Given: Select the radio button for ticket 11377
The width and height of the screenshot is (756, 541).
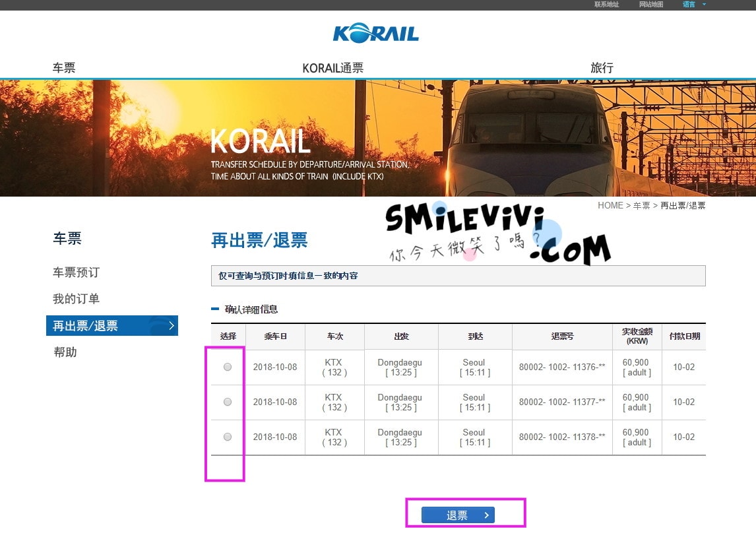Looking at the screenshot, I should (228, 402).
